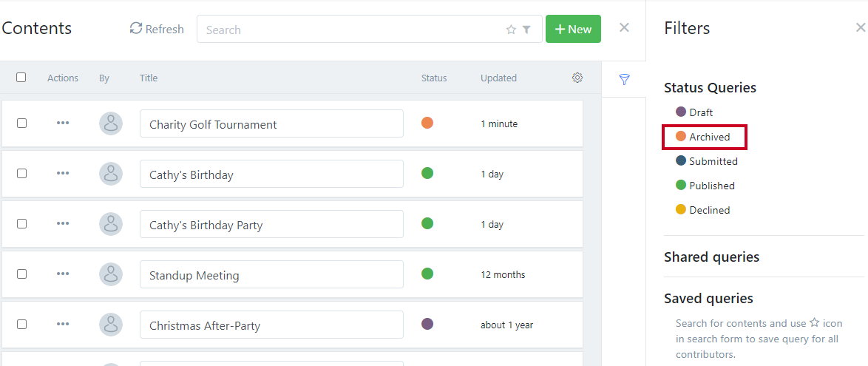Viewport: 868px width, 366px height.
Task: Click purple status dot of Christmas After-Party
Action: (x=427, y=323)
